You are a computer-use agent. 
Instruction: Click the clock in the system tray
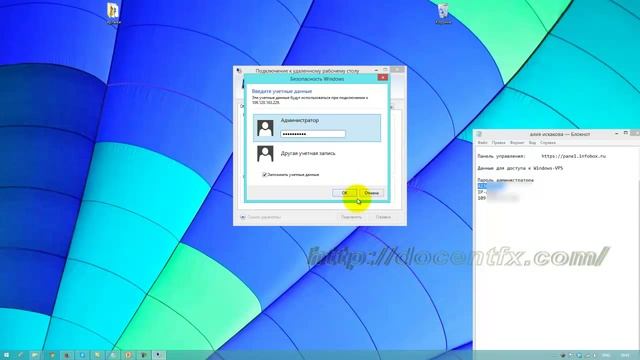(x=625, y=356)
